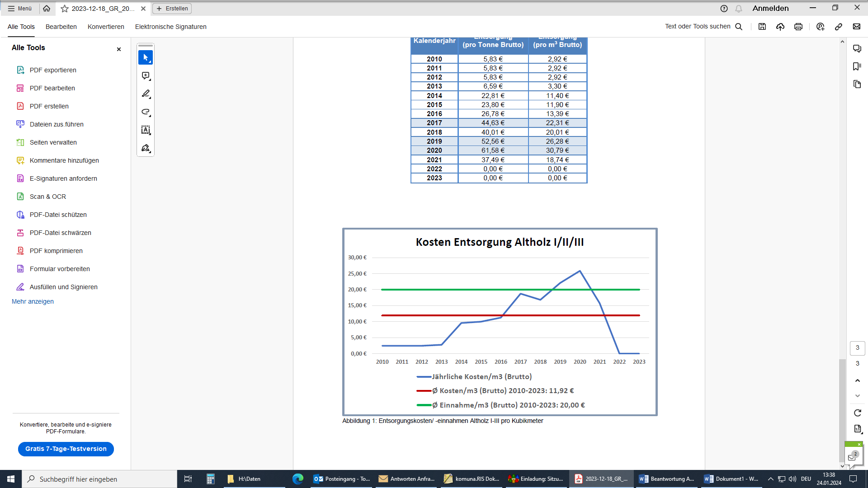Open the volume control in the tray
The height and width of the screenshot is (488, 868).
point(793,479)
